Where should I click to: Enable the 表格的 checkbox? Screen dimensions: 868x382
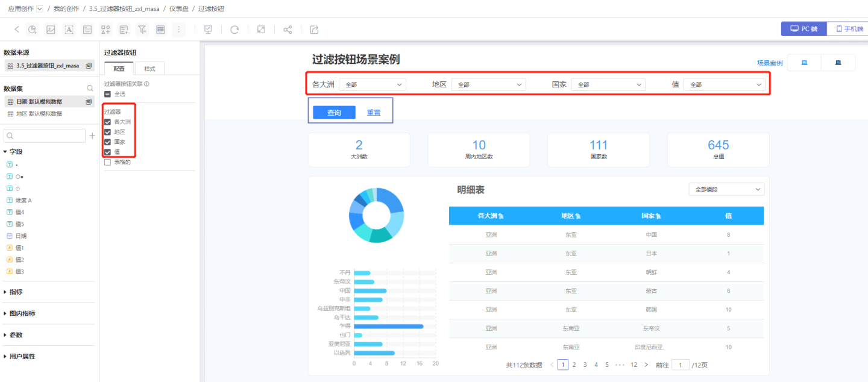coord(107,162)
